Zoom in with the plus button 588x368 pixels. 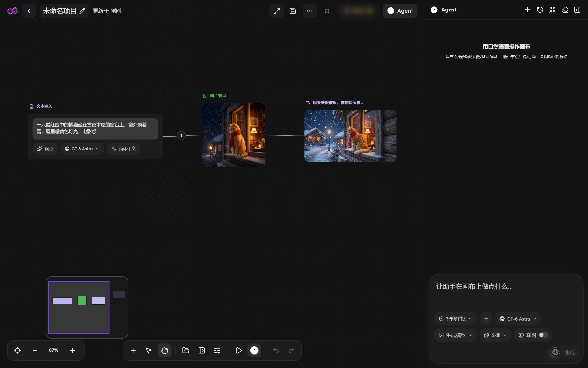tap(72, 350)
